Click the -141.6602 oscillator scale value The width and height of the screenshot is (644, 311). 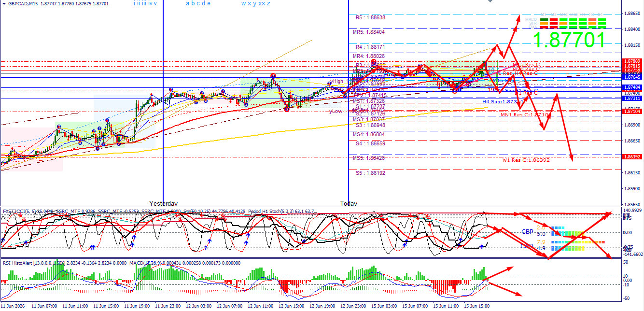[x=633, y=254]
